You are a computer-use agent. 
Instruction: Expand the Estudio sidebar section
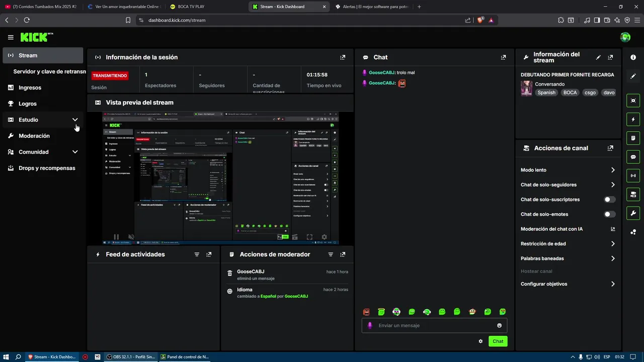tap(43, 120)
